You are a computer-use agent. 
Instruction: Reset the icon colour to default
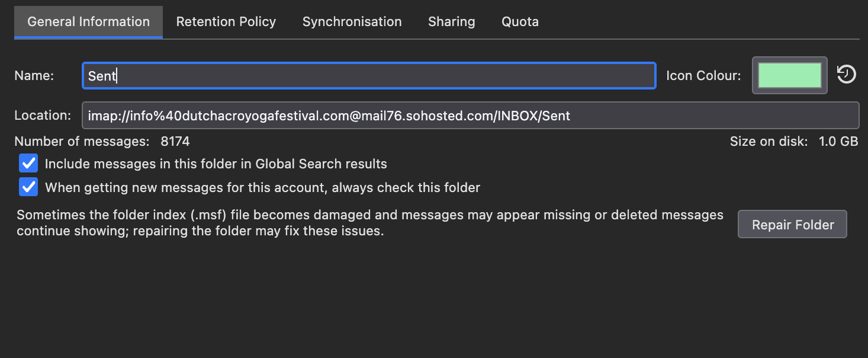846,75
